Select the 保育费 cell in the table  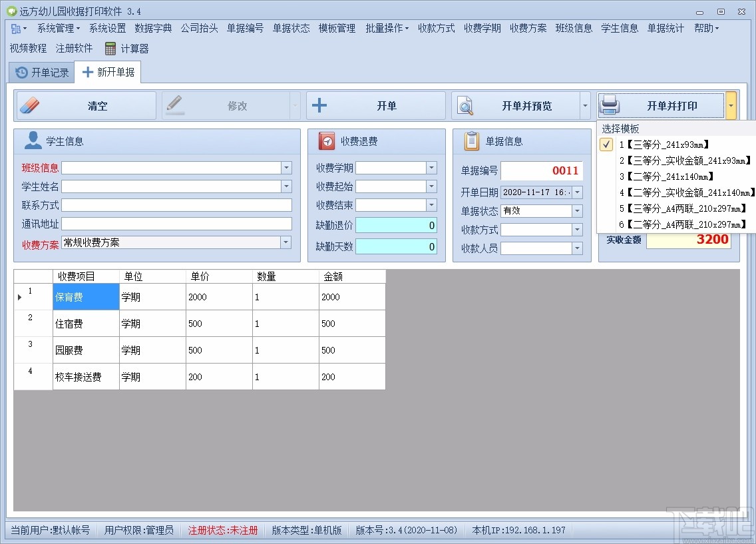[x=86, y=296]
